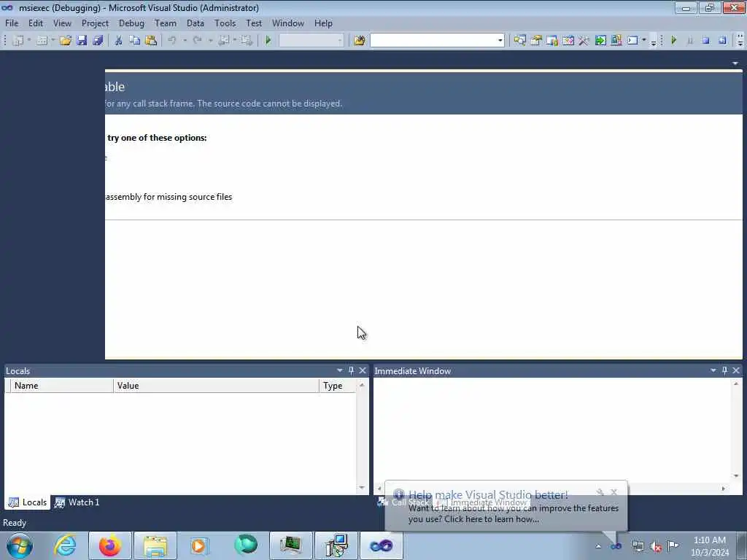Viewport: 747px width, 560px height.
Task: Open the Other Windows dropdown arrow
Action: pyautogui.click(x=643, y=41)
